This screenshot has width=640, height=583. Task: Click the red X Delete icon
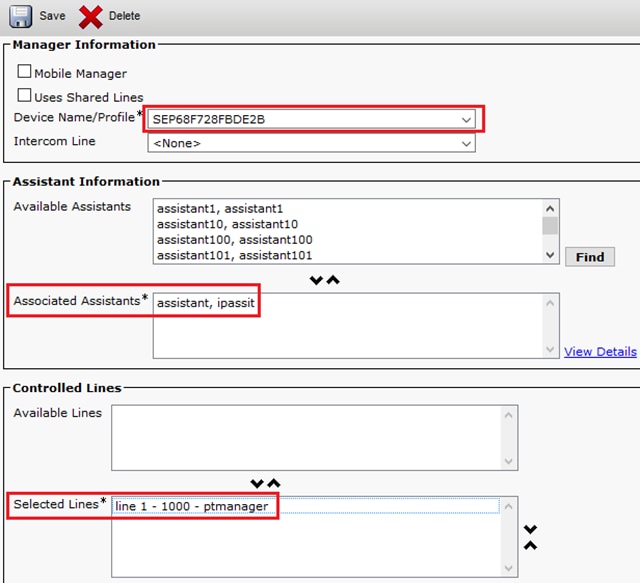91,17
